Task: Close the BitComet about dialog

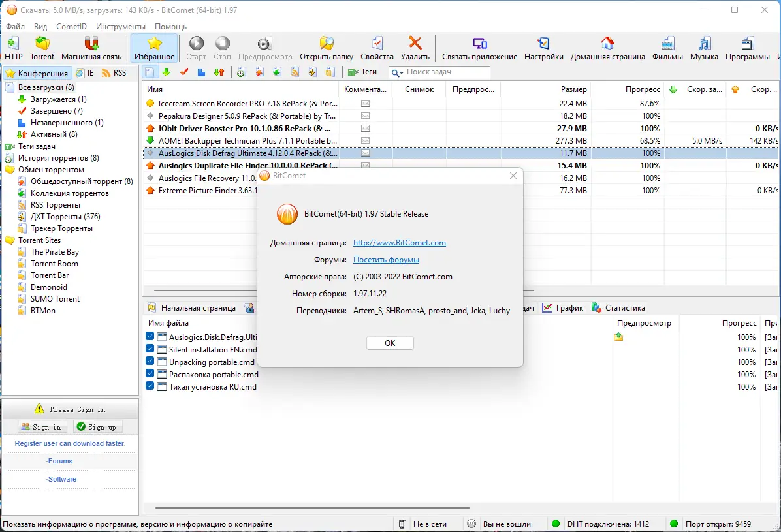Action: point(513,176)
